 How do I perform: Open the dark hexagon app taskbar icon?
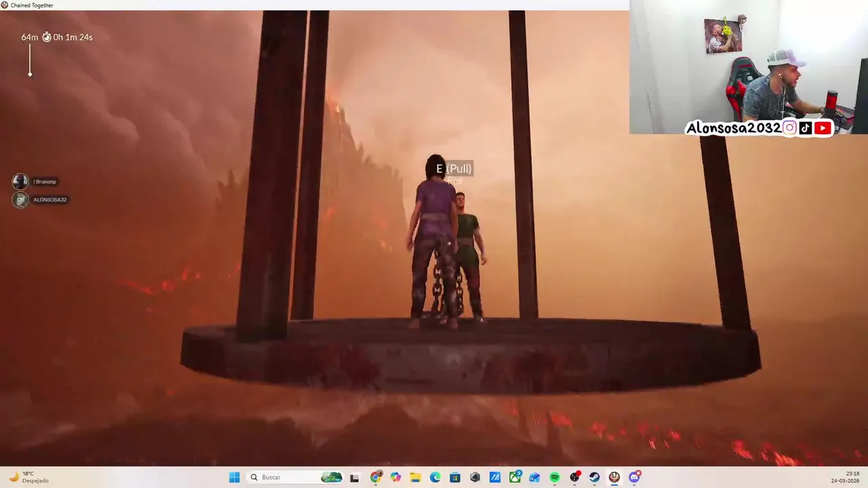coord(475,477)
